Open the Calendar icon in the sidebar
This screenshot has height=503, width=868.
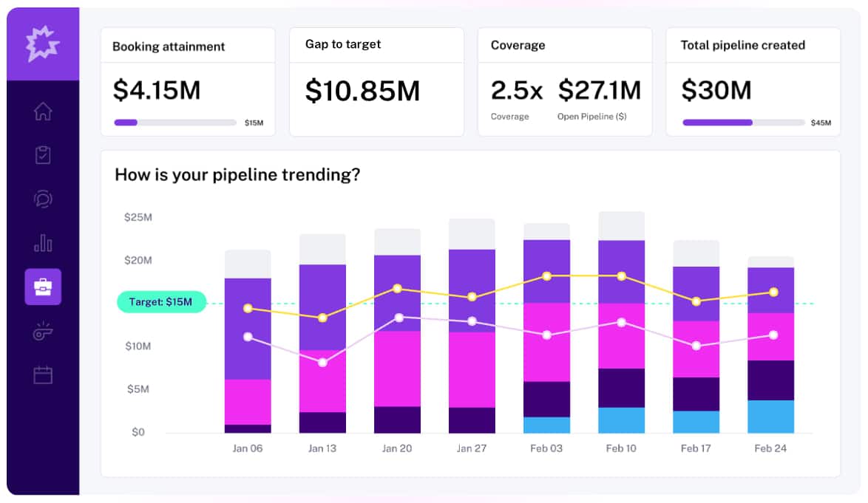point(44,374)
